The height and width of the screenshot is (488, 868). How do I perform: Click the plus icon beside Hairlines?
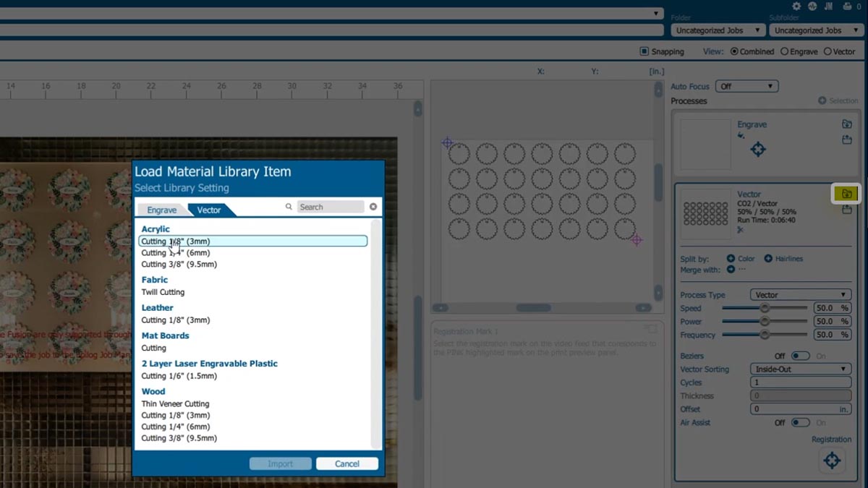coord(768,259)
